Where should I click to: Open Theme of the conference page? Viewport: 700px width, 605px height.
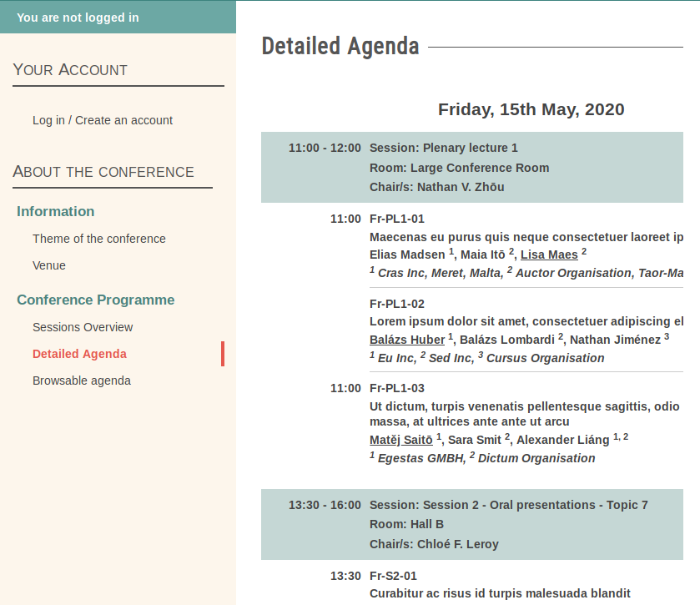[x=98, y=239]
